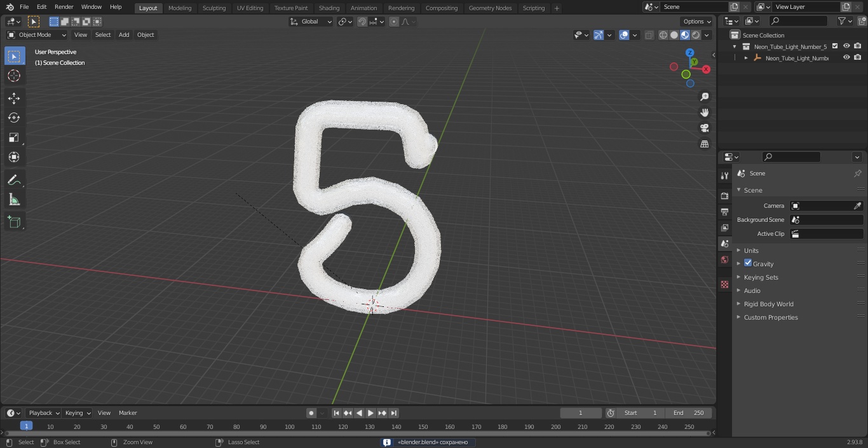Select the Annotate pencil tool
Image resolution: width=868 pixels, height=448 pixels.
pos(14,180)
